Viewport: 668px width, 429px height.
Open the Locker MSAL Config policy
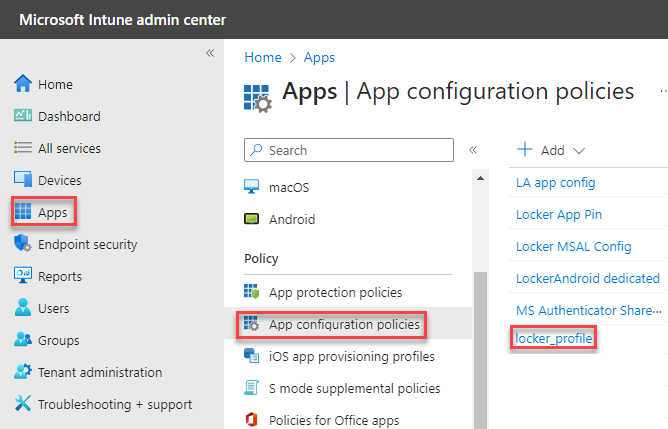click(573, 246)
